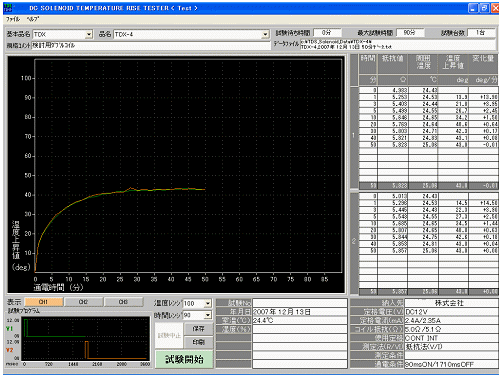The width and height of the screenshot is (499, 378).
Task: Open the ファイル menu
Action: coord(13,19)
